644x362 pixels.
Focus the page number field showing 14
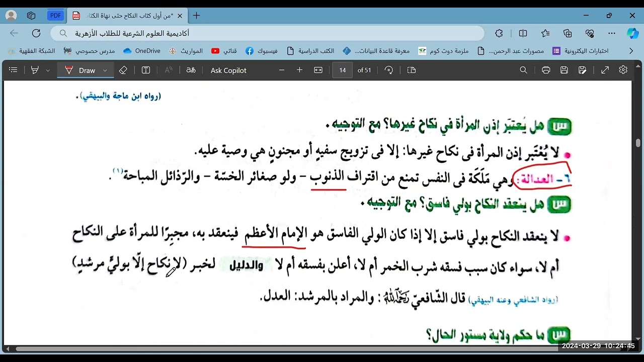click(343, 70)
